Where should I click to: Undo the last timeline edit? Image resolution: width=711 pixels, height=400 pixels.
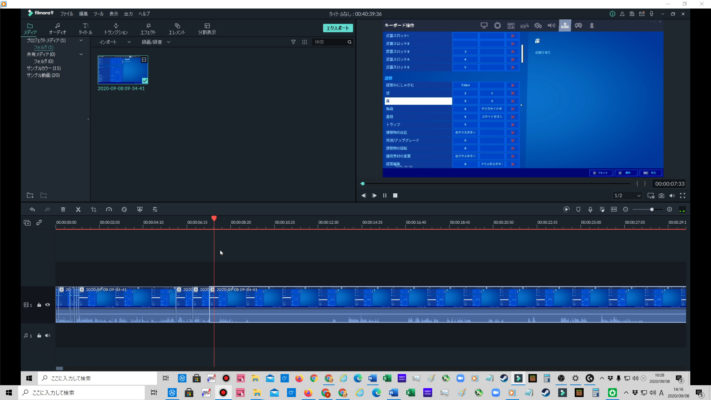[32, 210]
